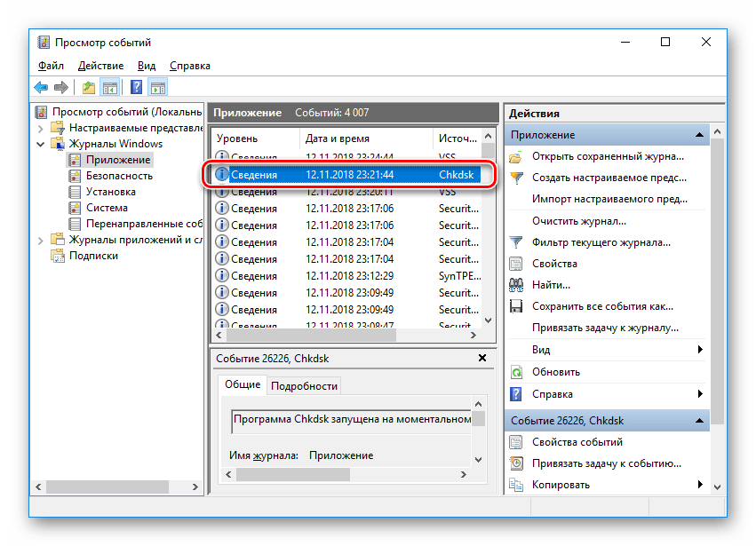Click the Back arrow toolbar icon
Image resolution: width=756 pixels, height=546 pixels.
pos(42,87)
